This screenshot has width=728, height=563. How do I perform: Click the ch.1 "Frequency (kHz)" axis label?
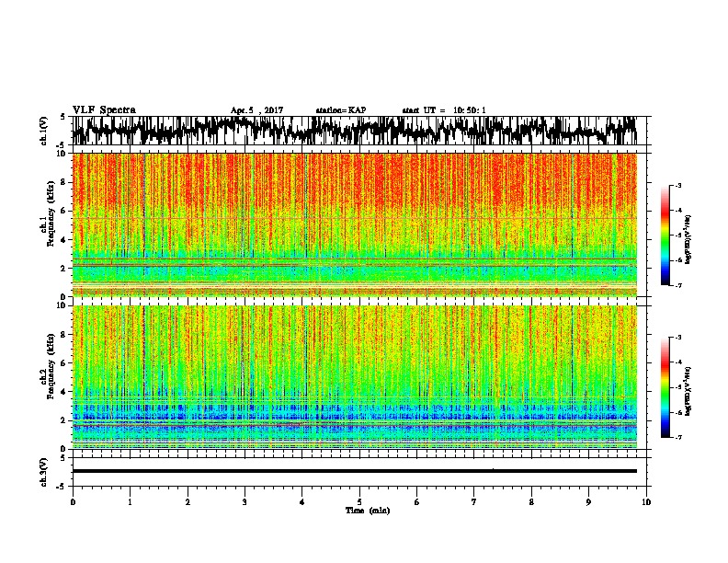pos(51,213)
